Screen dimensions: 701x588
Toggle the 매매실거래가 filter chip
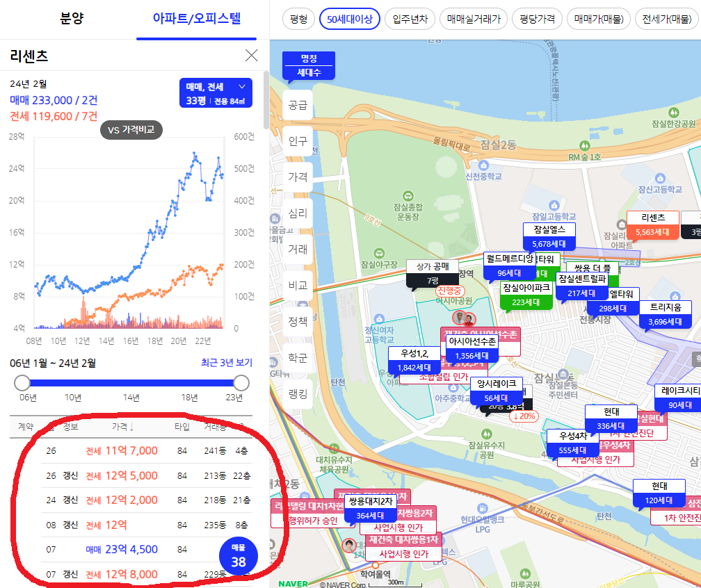click(474, 19)
